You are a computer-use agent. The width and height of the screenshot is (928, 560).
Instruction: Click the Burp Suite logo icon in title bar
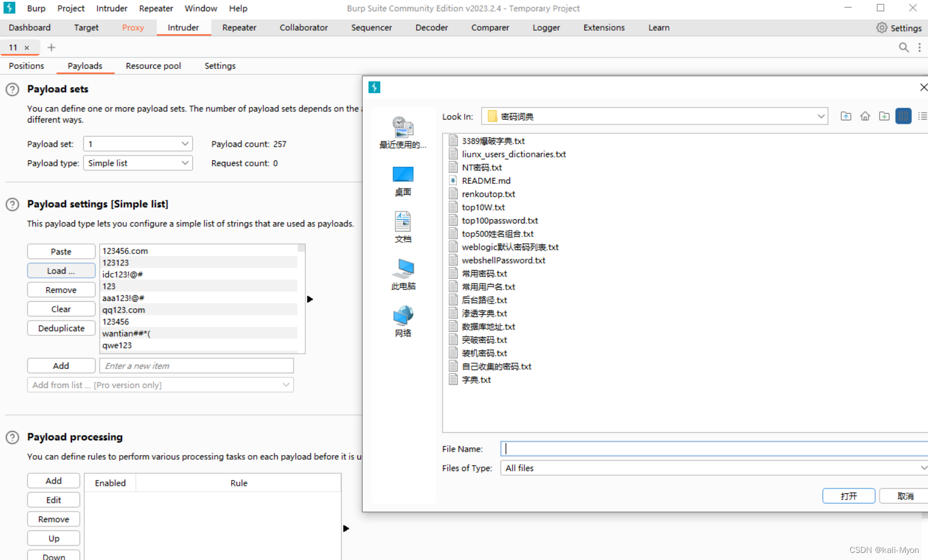pos(9,8)
